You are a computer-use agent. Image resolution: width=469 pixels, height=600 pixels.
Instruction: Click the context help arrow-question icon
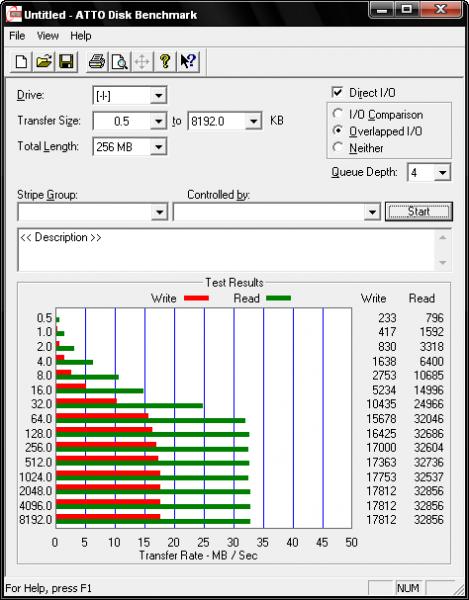tap(188, 62)
